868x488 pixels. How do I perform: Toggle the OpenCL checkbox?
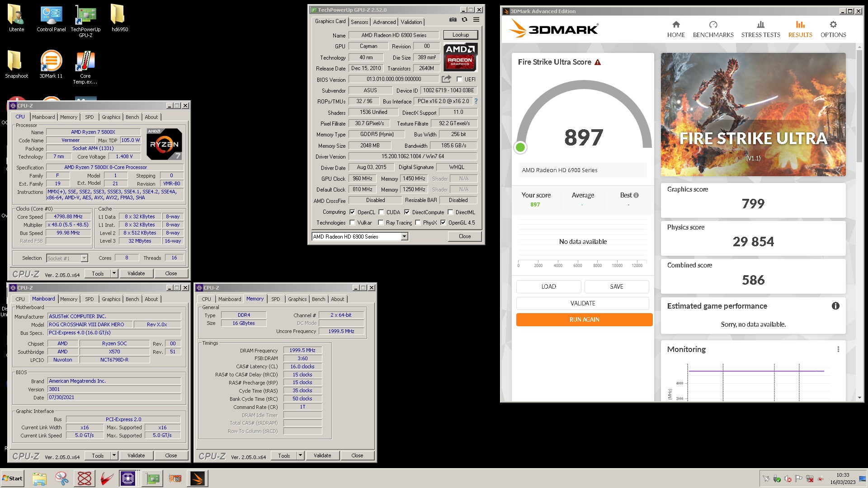click(352, 212)
